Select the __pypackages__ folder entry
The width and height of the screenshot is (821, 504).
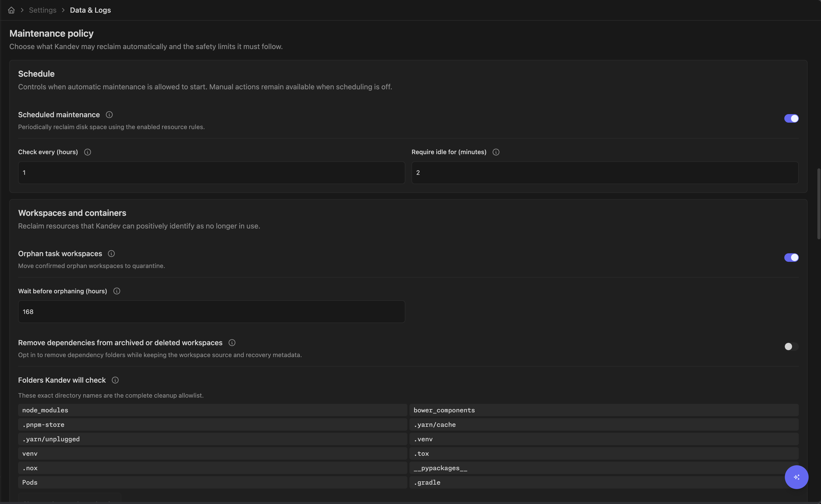click(x=604, y=468)
